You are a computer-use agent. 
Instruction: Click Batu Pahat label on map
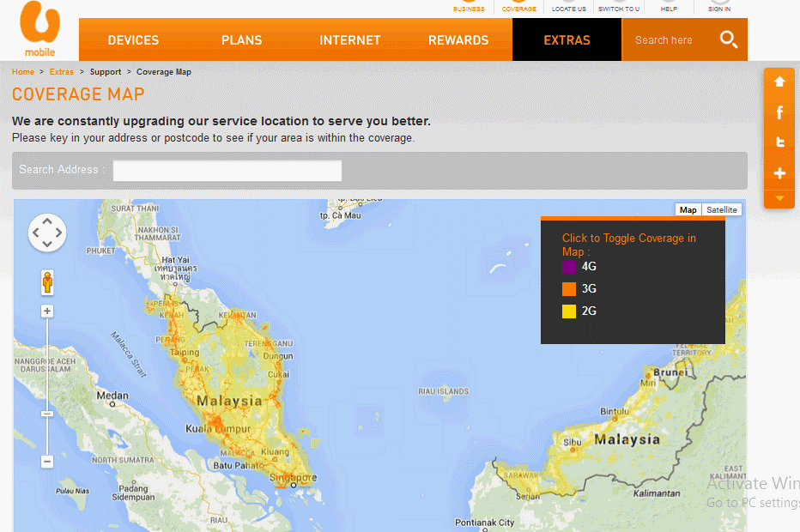pyautogui.click(x=239, y=465)
